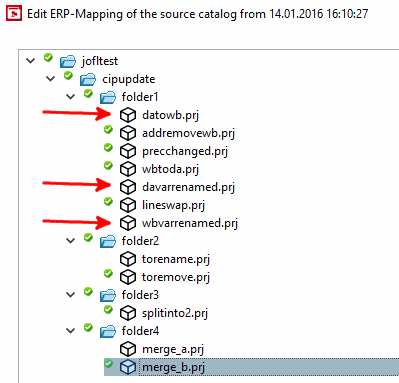Viewport: 399px width, 383px height.
Task: Select the addremovewb.prj entry
Action: click(188, 133)
